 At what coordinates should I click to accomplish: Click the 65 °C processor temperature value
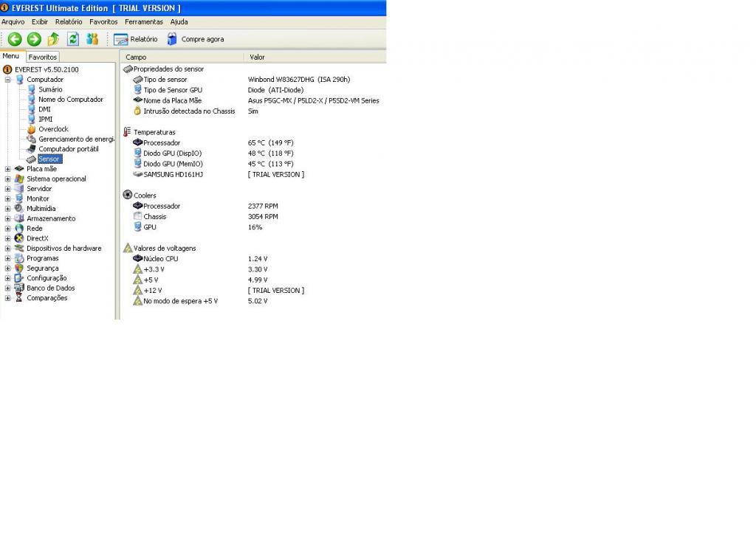(270, 143)
